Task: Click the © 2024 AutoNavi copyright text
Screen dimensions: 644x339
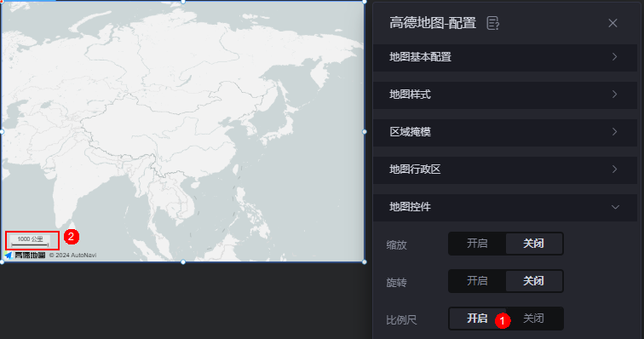Action: point(72,256)
